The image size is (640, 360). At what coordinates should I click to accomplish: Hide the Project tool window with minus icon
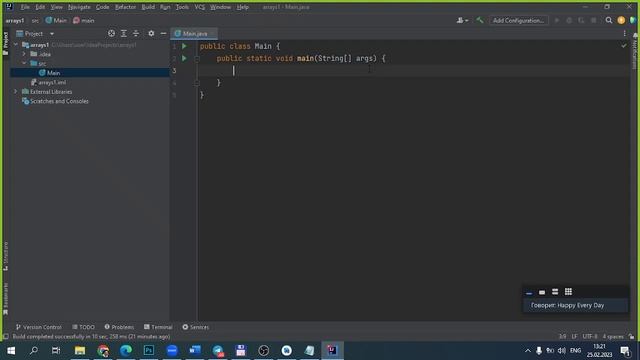tap(163, 33)
